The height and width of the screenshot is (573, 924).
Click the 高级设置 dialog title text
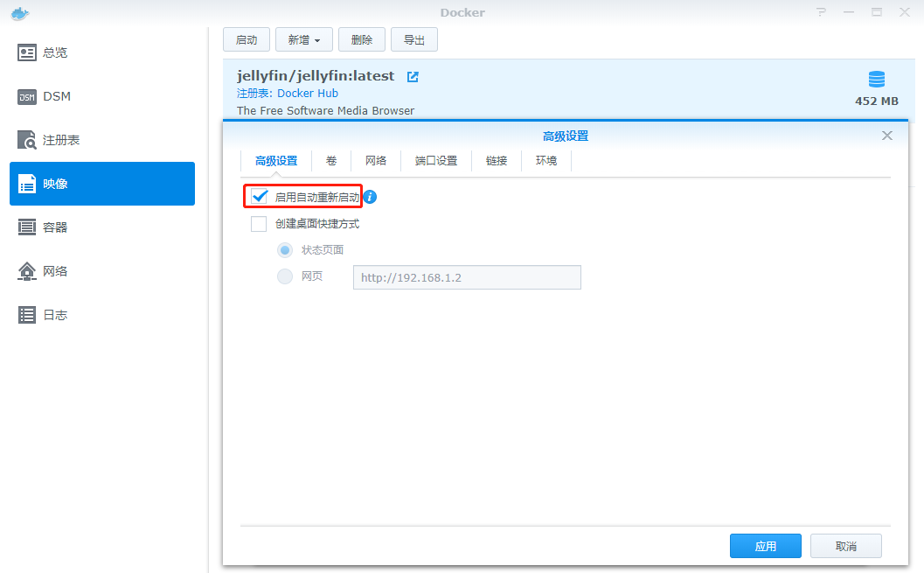pyautogui.click(x=566, y=136)
